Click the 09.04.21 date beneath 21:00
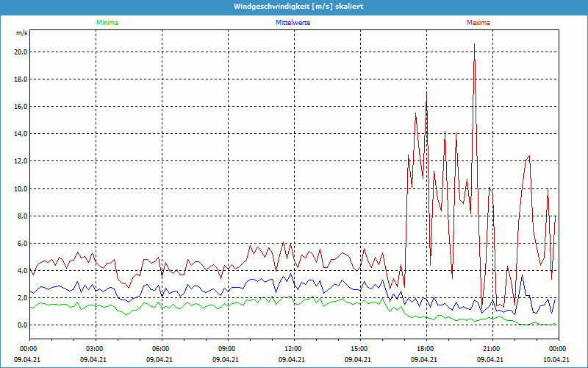Viewport: 588px width, 368px height. click(x=490, y=359)
